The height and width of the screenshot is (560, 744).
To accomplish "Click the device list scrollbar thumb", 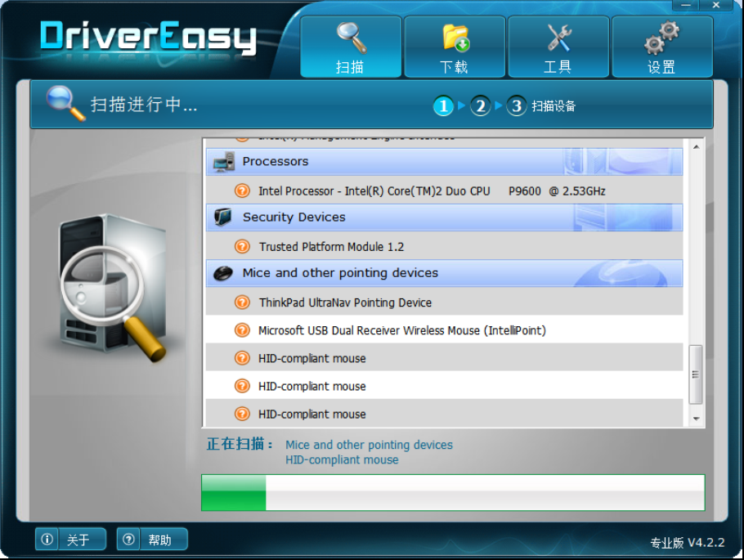I will [x=696, y=374].
